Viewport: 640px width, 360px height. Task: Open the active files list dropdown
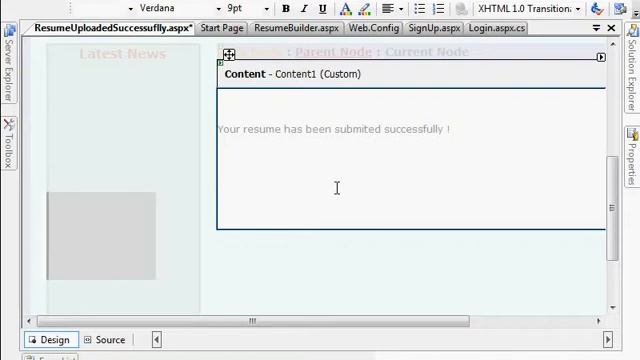tap(596, 28)
